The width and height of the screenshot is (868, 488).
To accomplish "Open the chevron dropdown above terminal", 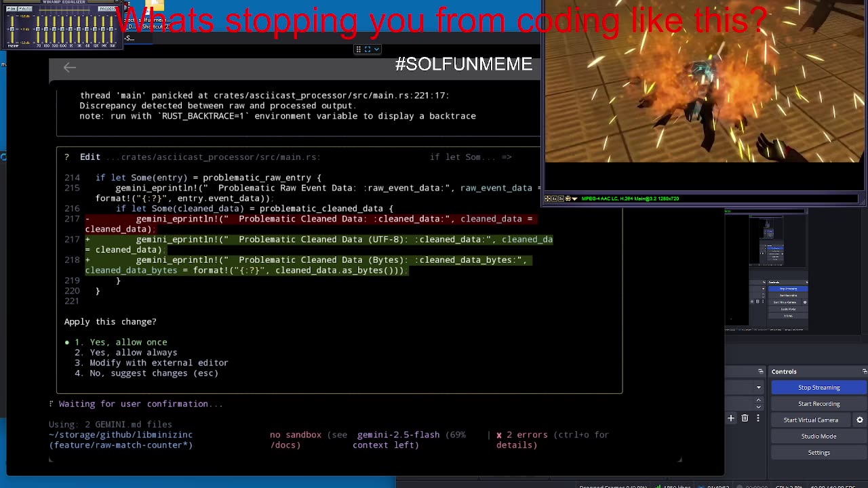I will [x=376, y=49].
